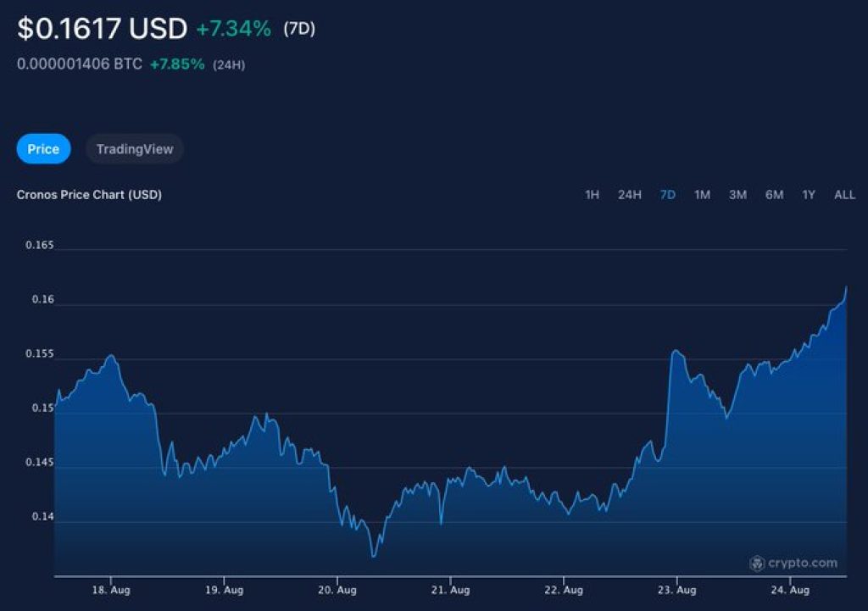
Task: Choose the 3M time range
Action: pos(737,195)
